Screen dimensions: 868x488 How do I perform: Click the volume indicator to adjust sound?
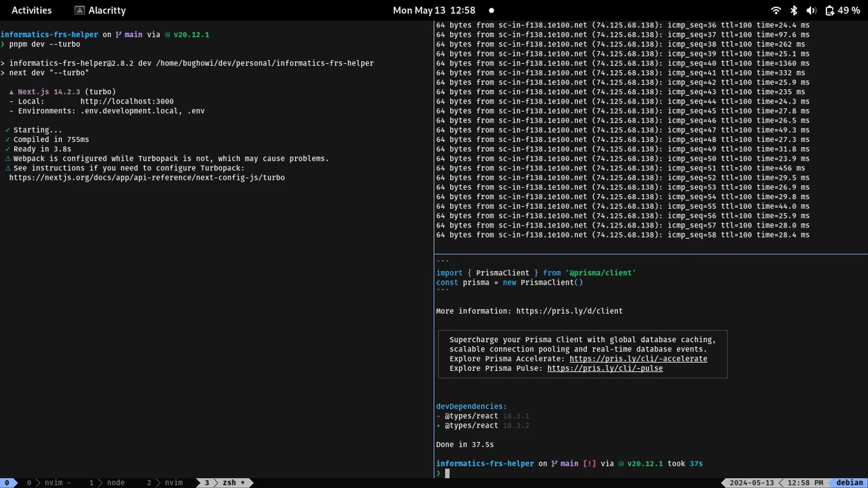pos(811,10)
